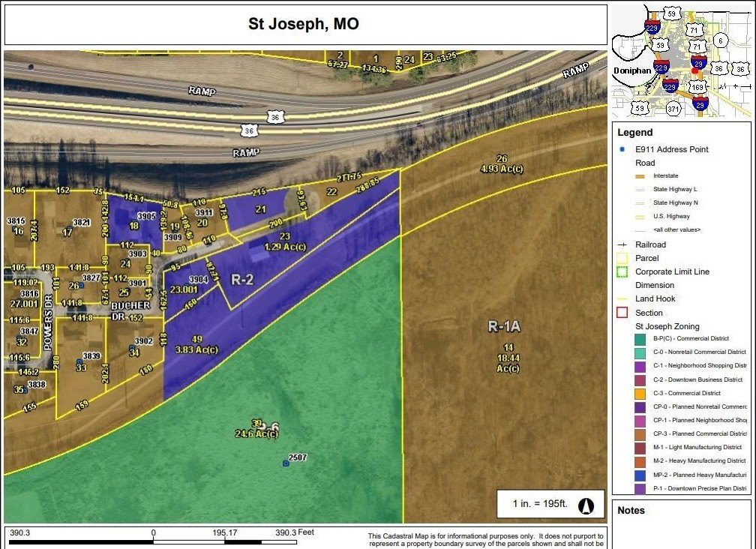Click the R-1A zoning label
This screenshot has height=549, width=756.
[x=504, y=327]
